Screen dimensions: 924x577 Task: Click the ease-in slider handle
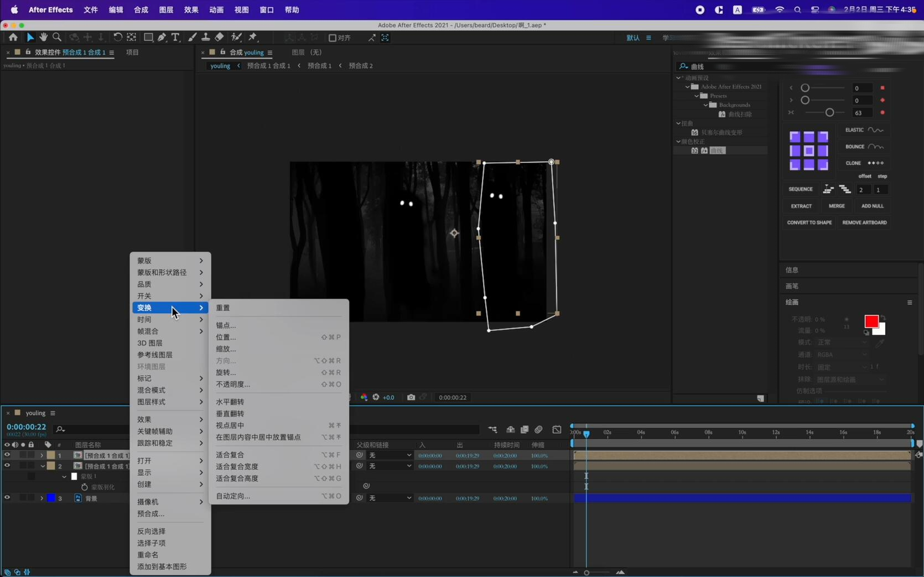(x=805, y=88)
